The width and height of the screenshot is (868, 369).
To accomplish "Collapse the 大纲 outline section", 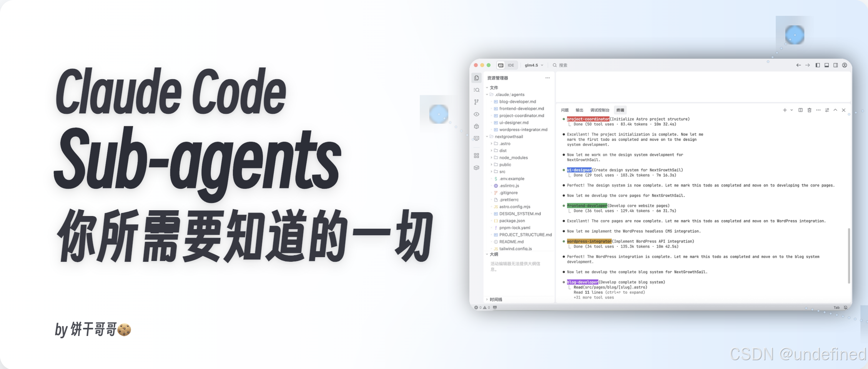I will 492,254.
